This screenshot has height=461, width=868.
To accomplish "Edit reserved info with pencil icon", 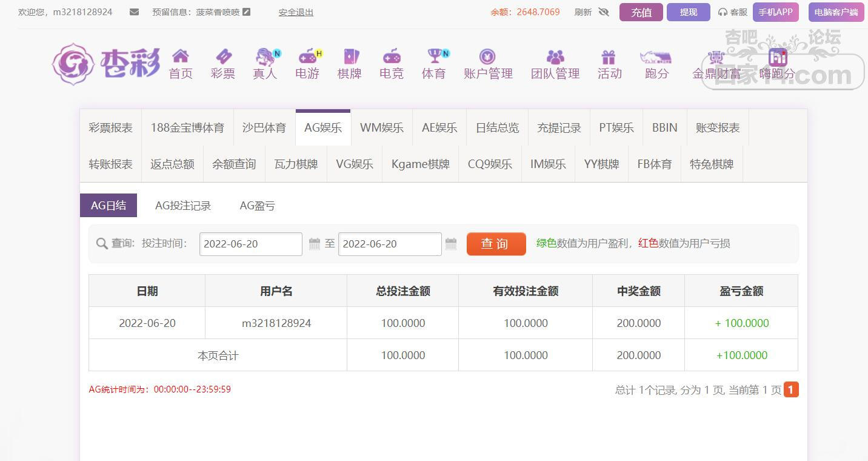I will click(246, 12).
